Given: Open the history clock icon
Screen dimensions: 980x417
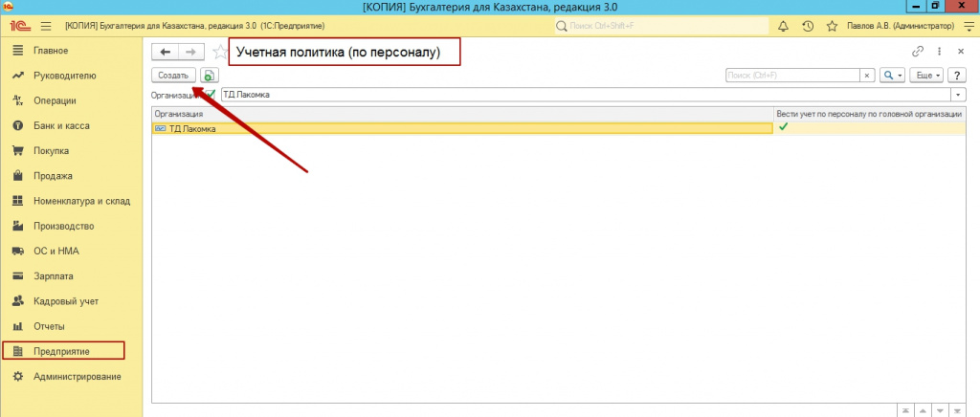Looking at the screenshot, I should pos(808,26).
